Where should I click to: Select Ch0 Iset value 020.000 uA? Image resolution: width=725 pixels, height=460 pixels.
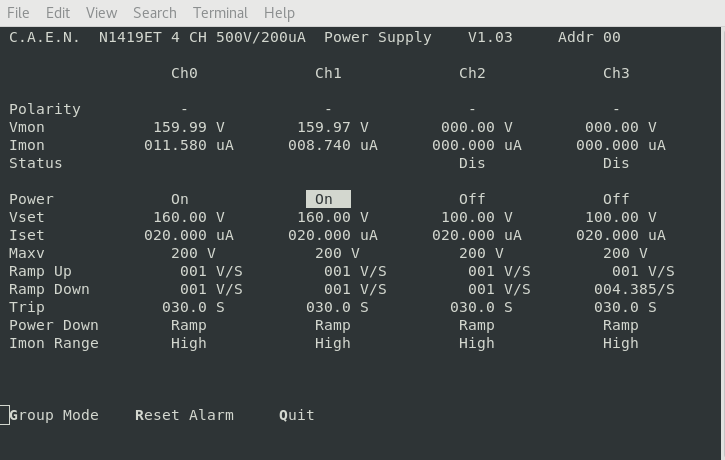[x=189, y=235]
